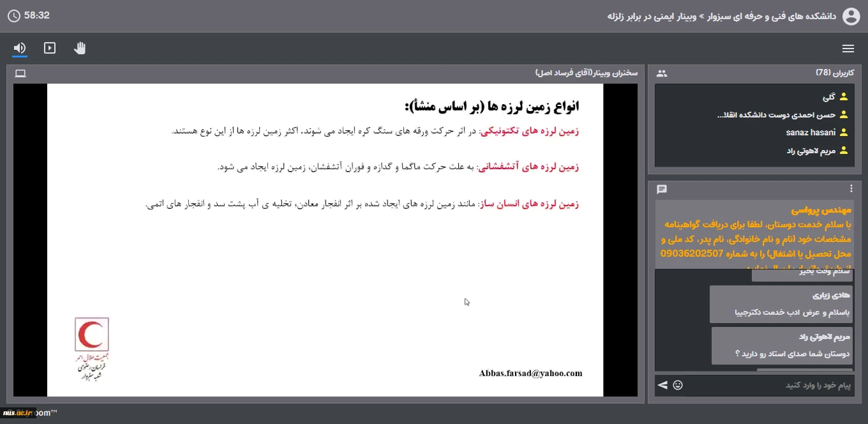Type in the chat message input field
Image resolution: width=868 pixels, height=424 pixels.
772,386
